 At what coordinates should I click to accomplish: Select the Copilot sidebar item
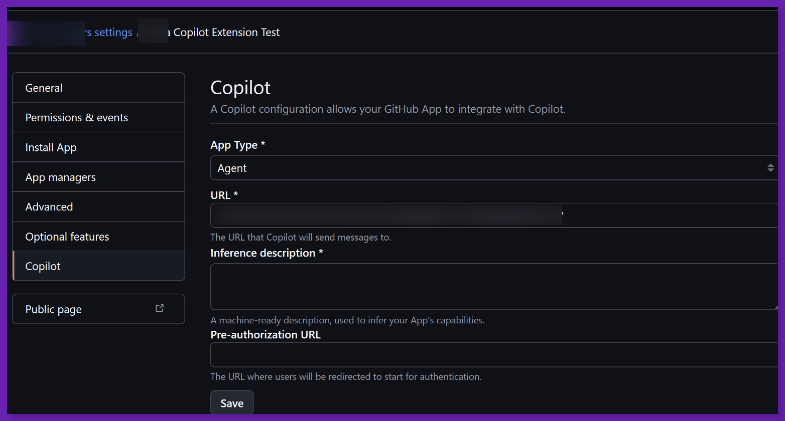(x=98, y=266)
